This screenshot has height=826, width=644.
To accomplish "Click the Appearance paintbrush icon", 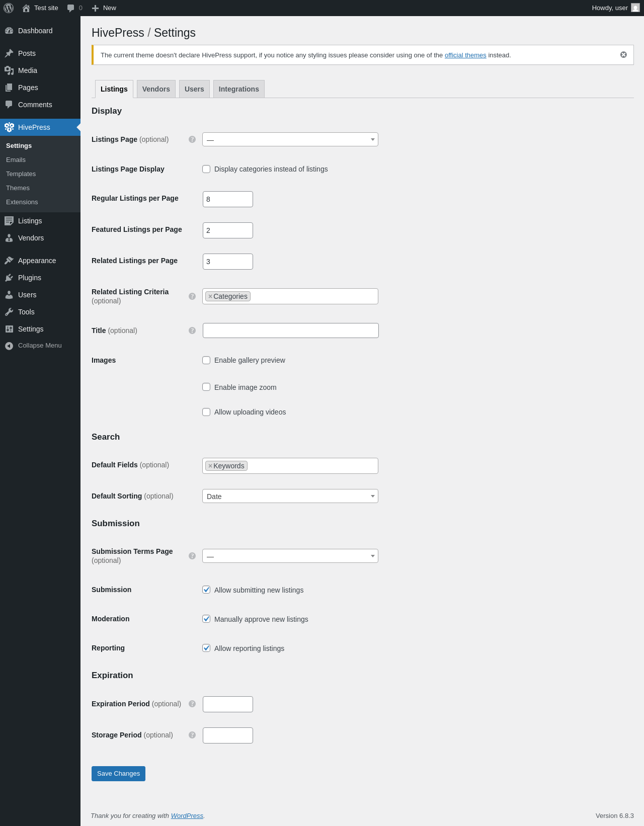I will (9, 261).
